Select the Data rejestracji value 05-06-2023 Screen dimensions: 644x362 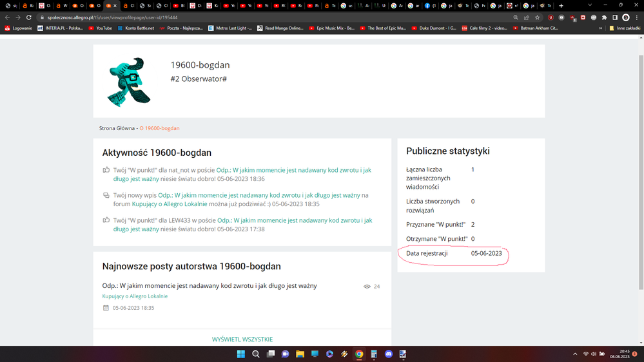tap(486, 253)
